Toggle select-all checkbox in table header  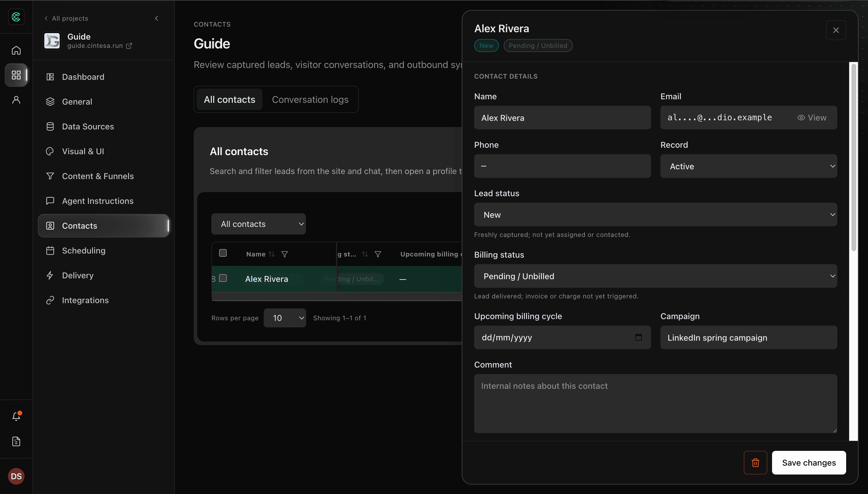pos(223,253)
